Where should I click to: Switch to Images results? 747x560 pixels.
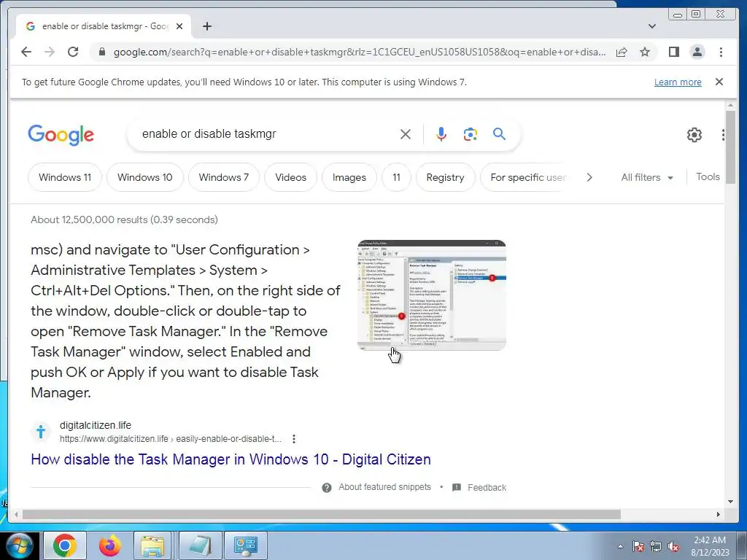(349, 177)
